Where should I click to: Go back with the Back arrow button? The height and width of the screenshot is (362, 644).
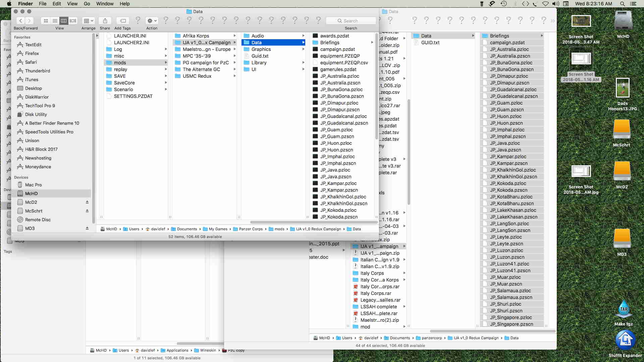point(21,21)
